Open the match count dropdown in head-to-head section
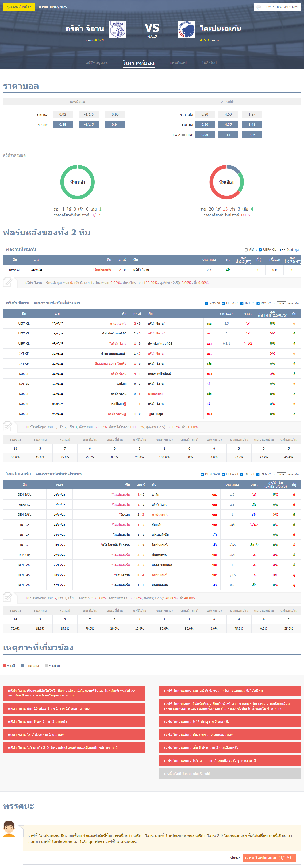Viewport: 304px width, 868px height. click(x=282, y=250)
